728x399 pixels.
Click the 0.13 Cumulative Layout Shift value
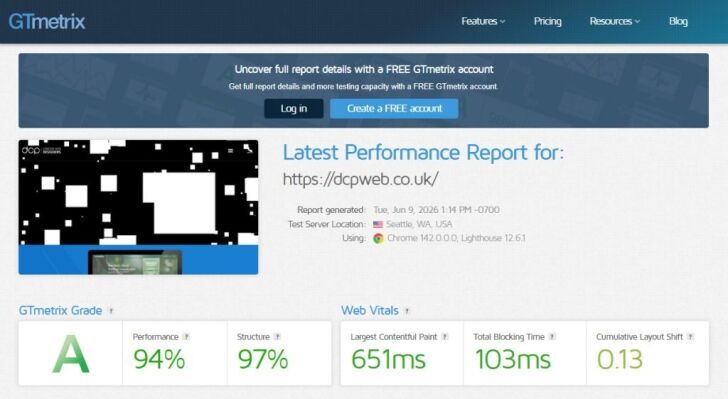(x=620, y=360)
